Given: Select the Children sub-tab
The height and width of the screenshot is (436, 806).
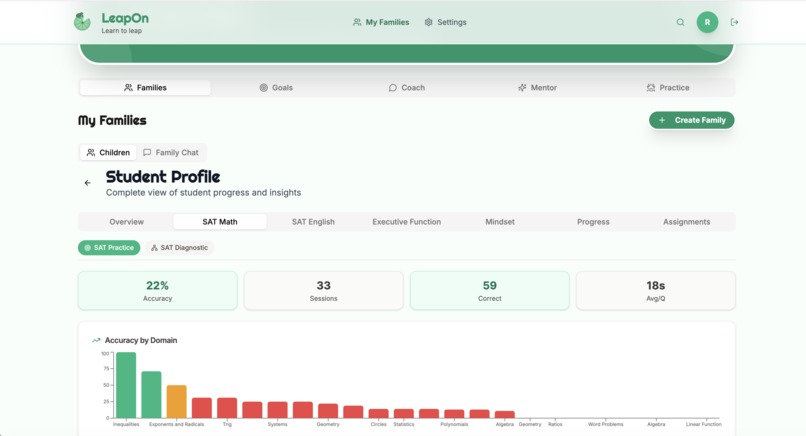Looking at the screenshot, I should coord(108,152).
